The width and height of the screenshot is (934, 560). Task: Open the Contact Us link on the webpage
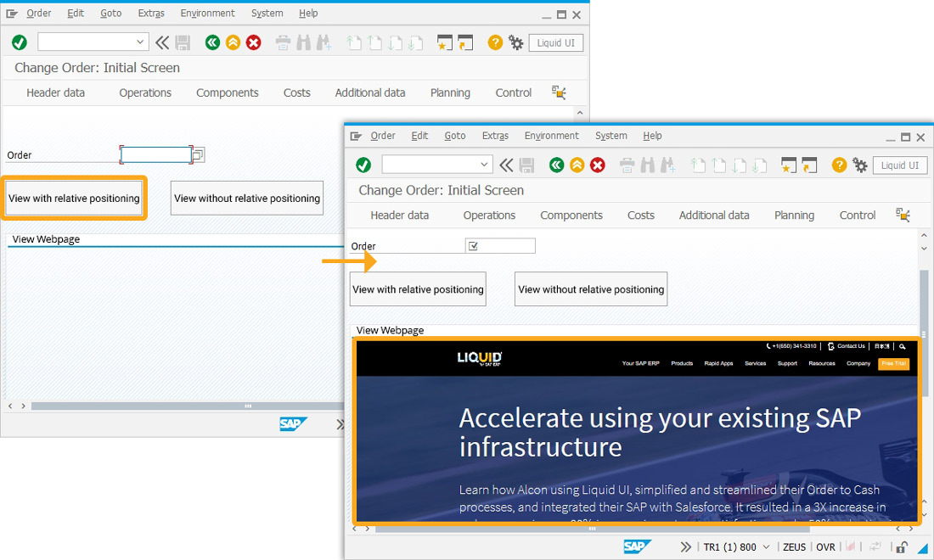coord(846,346)
